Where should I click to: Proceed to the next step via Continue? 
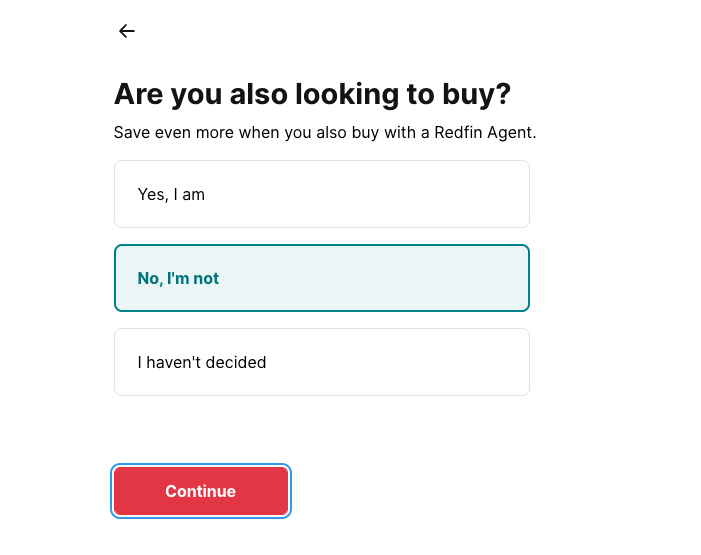point(201,491)
